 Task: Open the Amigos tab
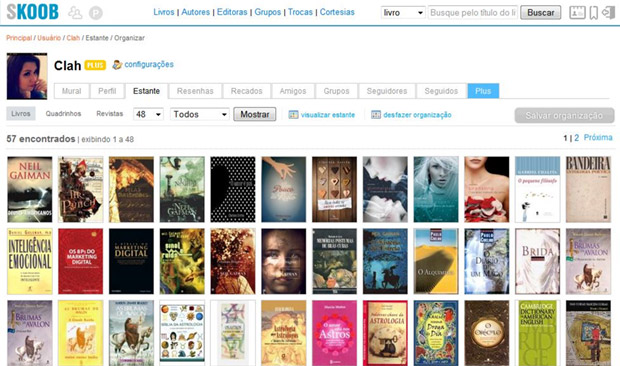[x=293, y=91]
